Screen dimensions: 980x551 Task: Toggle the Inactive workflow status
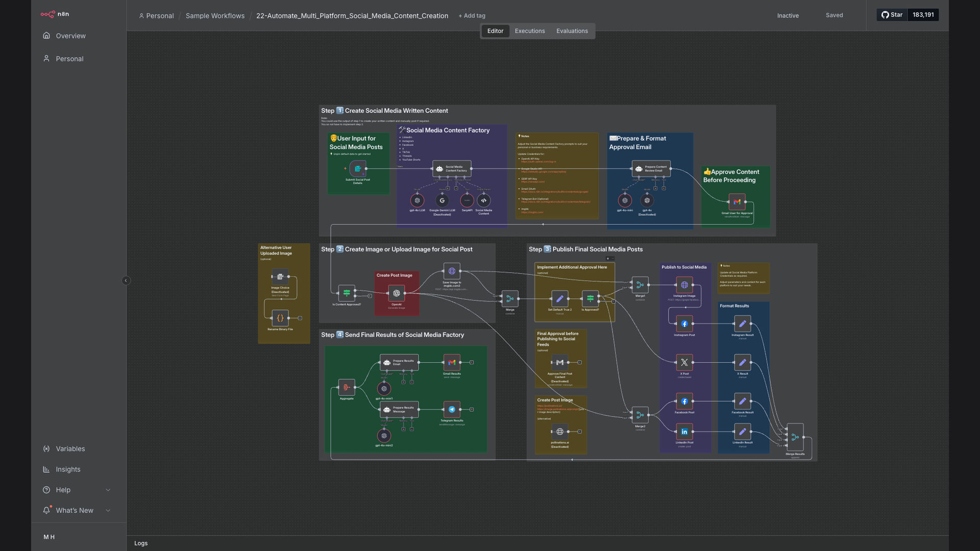click(788, 16)
